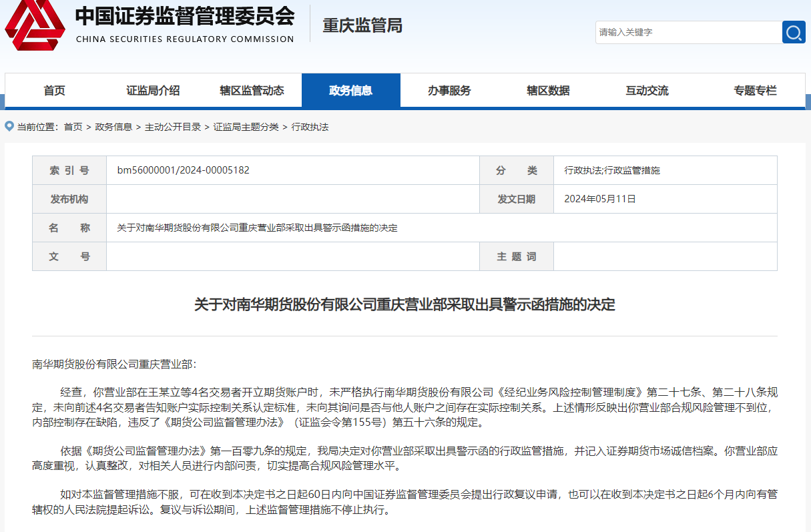Viewport: 811px width, 532px height.
Task: Open the 办事服务 menu item
Action: click(x=449, y=91)
